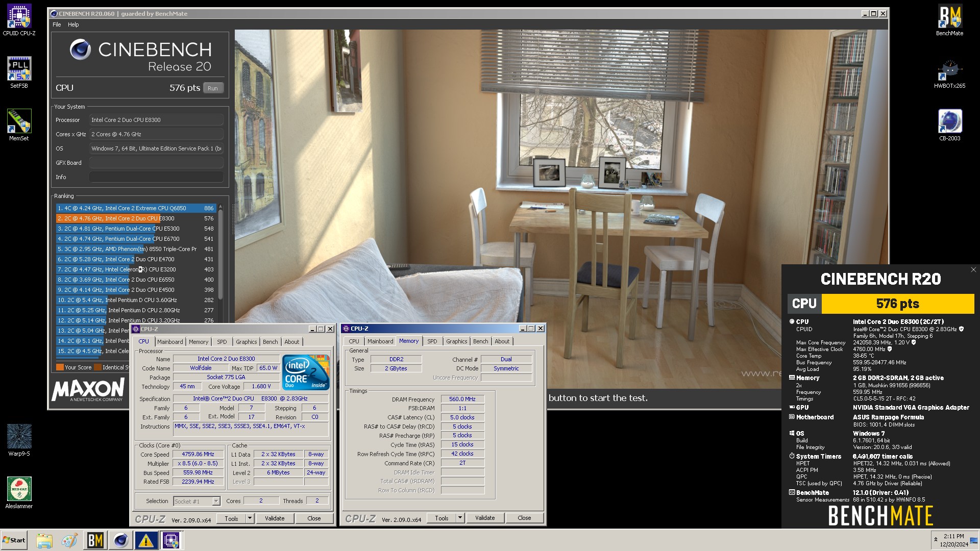
Task: Click Tools button in left CPU-Z window
Action: [x=231, y=518]
